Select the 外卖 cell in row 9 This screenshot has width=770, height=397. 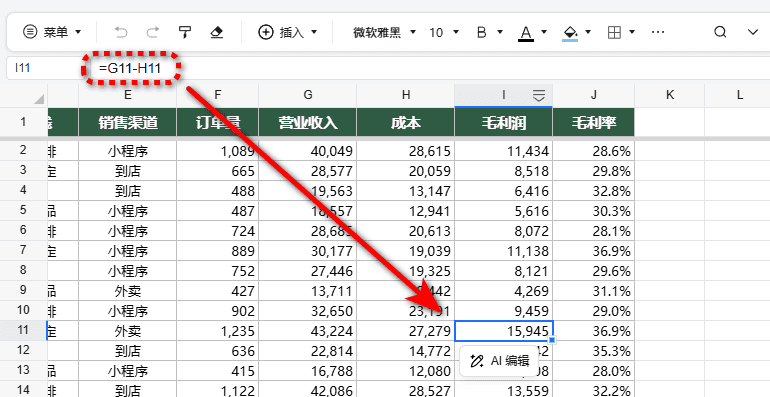point(128,291)
